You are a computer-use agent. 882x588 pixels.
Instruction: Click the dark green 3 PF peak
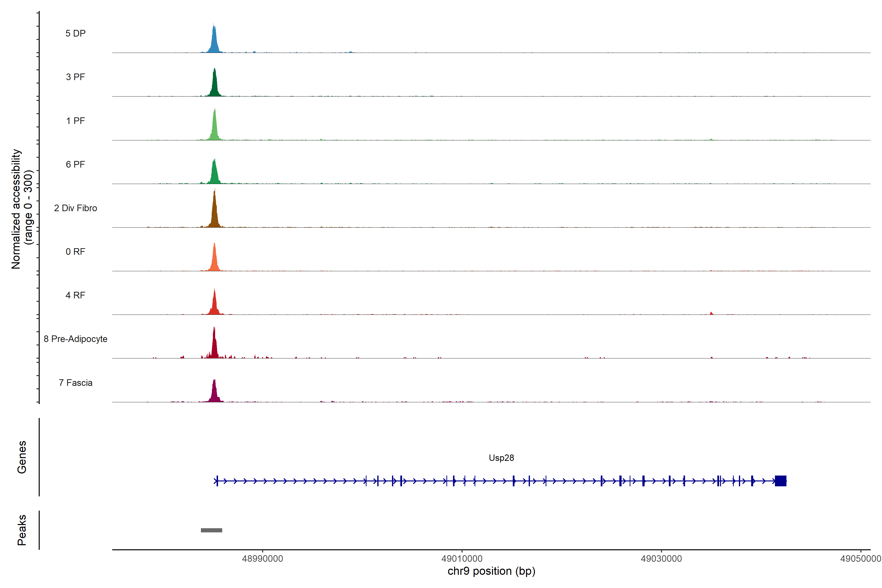click(x=215, y=85)
